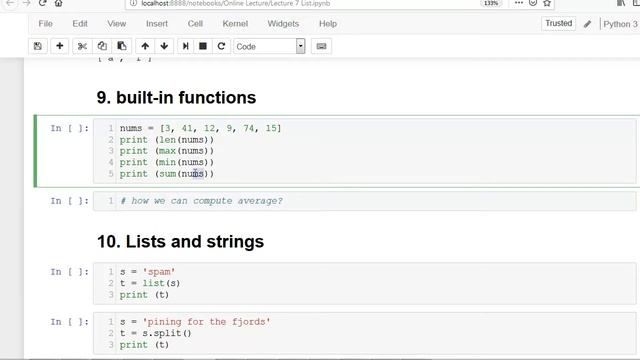Screen dimensions: 640x360
Task: Open the Widgets menu
Action: [283, 24]
